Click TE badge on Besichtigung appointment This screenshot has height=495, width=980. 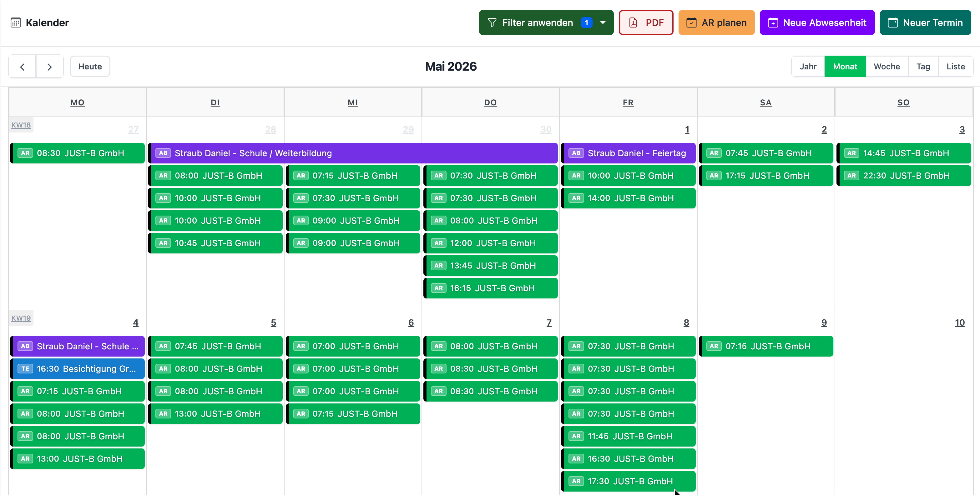click(x=25, y=369)
